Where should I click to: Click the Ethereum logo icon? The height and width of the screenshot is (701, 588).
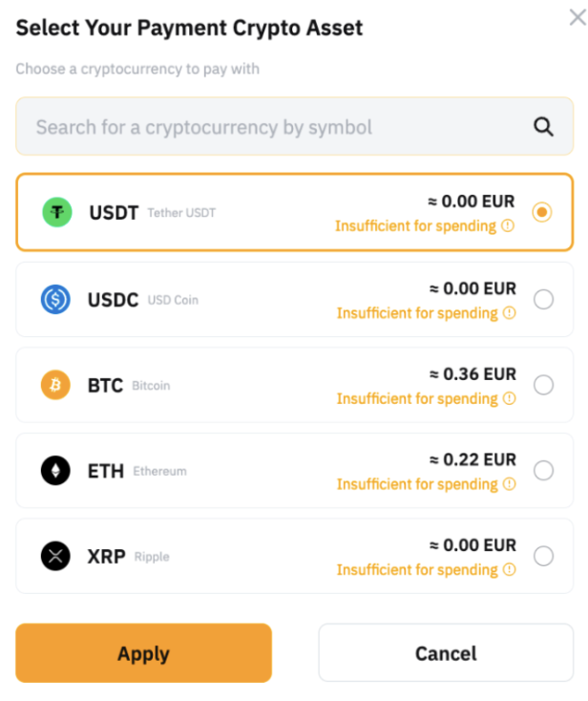click(56, 471)
